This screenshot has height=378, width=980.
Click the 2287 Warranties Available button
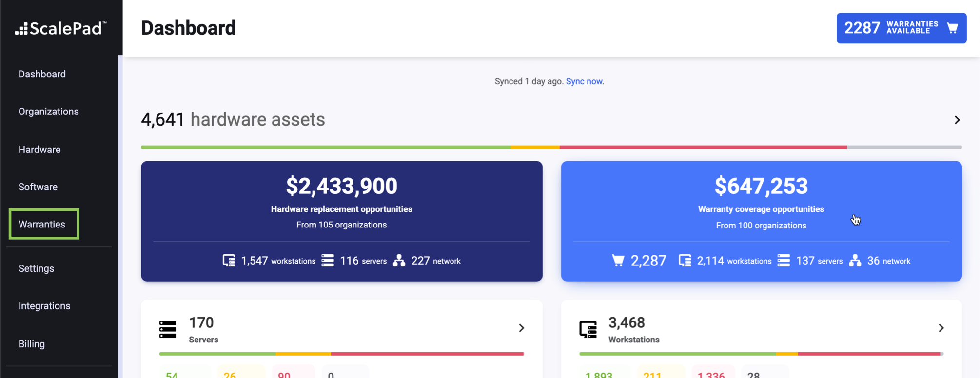click(x=902, y=28)
